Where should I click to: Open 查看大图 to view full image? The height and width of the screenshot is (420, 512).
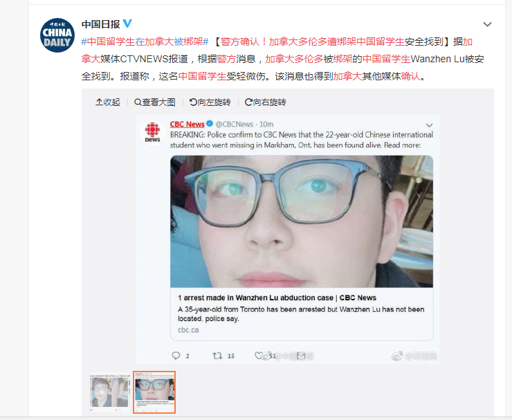[155, 102]
